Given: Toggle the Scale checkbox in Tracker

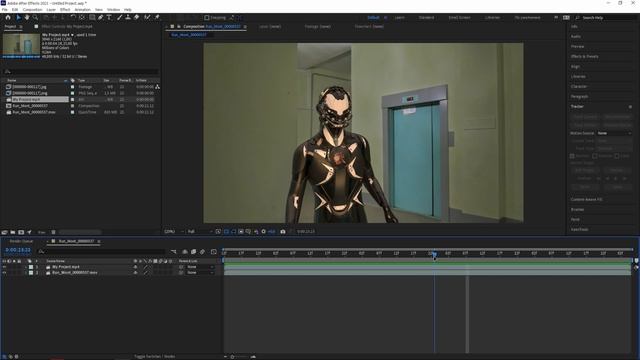Looking at the screenshot, I should click(617, 156).
